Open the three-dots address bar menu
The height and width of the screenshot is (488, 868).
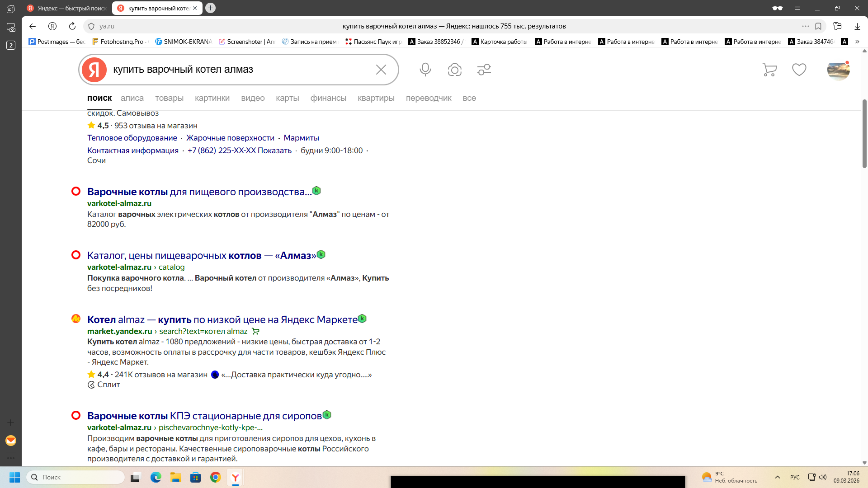pos(805,26)
